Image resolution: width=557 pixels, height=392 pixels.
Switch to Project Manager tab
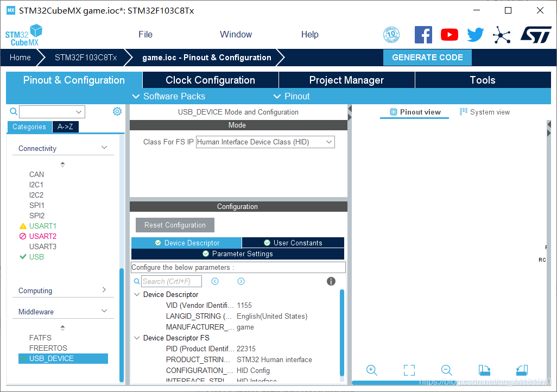click(347, 80)
